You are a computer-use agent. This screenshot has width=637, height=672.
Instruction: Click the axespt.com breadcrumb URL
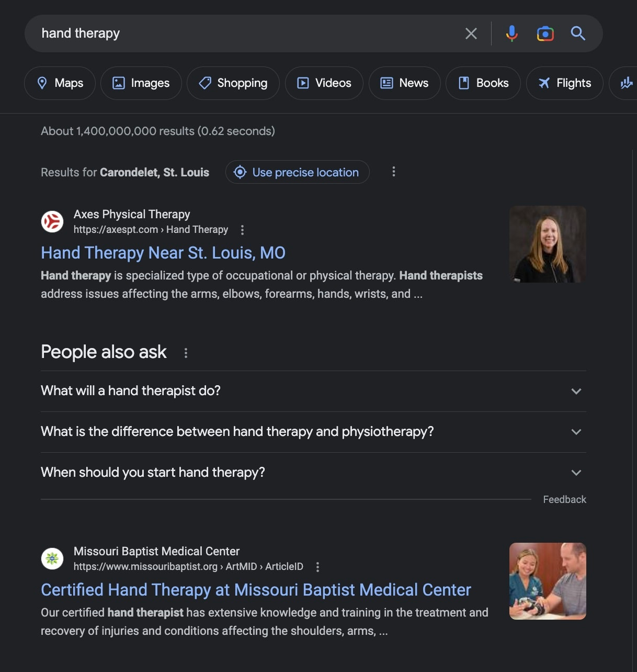click(151, 230)
